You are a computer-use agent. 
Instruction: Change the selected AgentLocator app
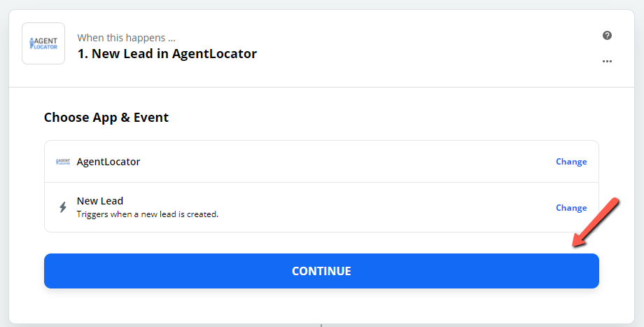pos(571,162)
